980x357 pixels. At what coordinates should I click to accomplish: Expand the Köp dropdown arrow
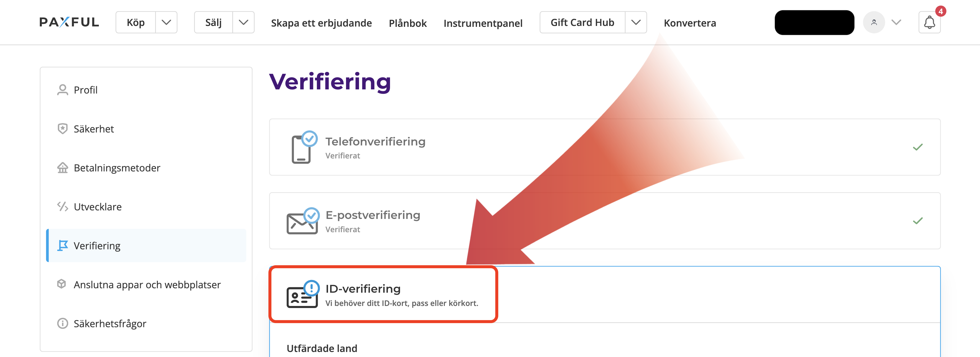[x=166, y=22]
